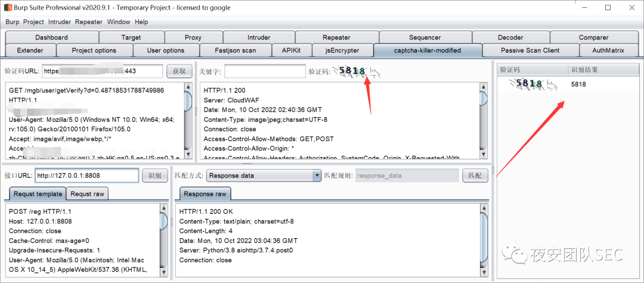Open the Passive Scan Client tab
644x283 pixels.
point(530,50)
